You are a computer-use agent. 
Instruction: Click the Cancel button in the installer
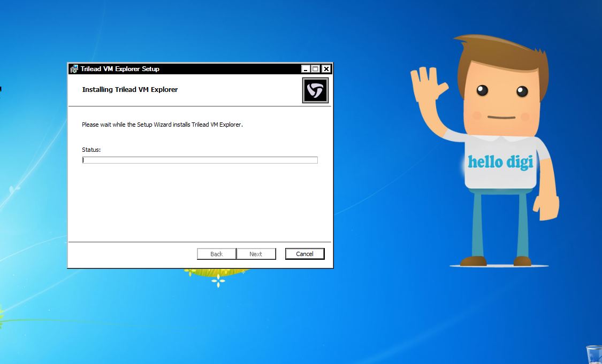tap(304, 254)
